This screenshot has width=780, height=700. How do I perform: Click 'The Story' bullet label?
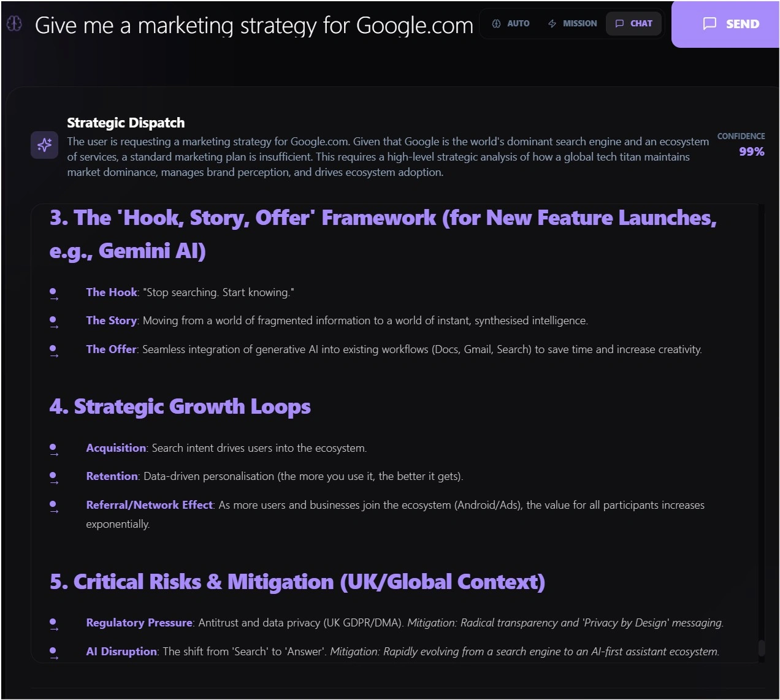pos(111,321)
